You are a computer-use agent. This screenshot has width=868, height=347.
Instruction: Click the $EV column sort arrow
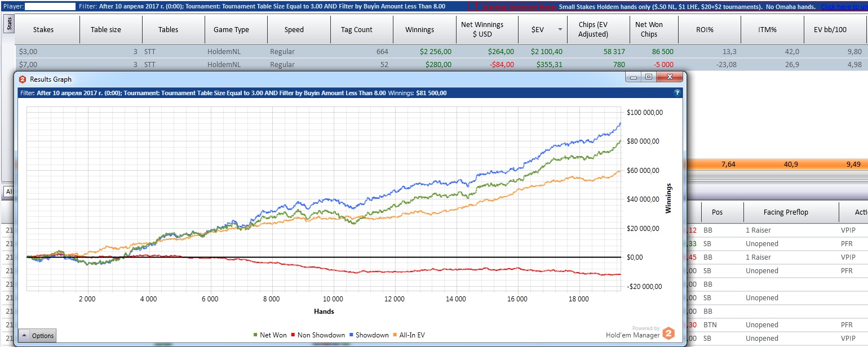coord(560,30)
